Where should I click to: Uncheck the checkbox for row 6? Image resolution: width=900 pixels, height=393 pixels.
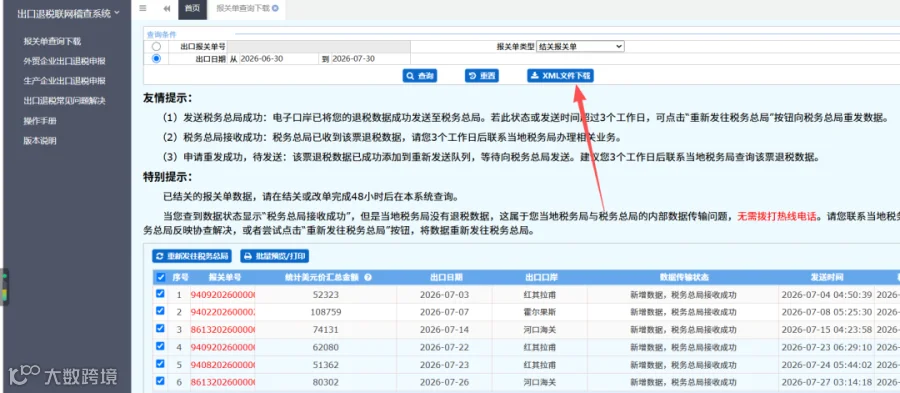(x=161, y=380)
